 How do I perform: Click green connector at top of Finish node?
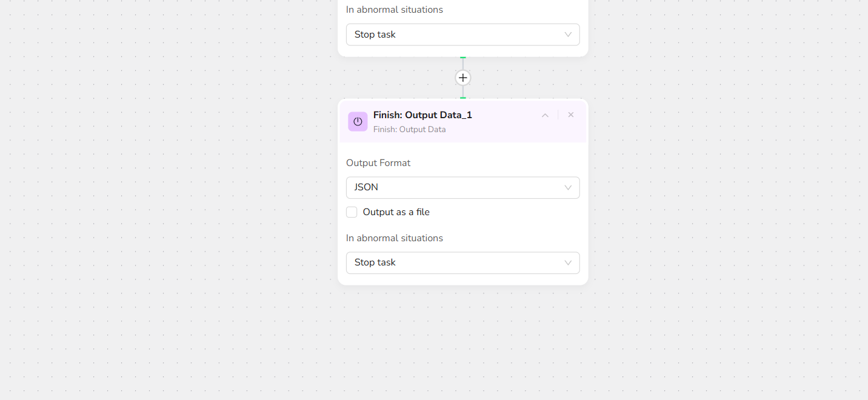(x=463, y=98)
